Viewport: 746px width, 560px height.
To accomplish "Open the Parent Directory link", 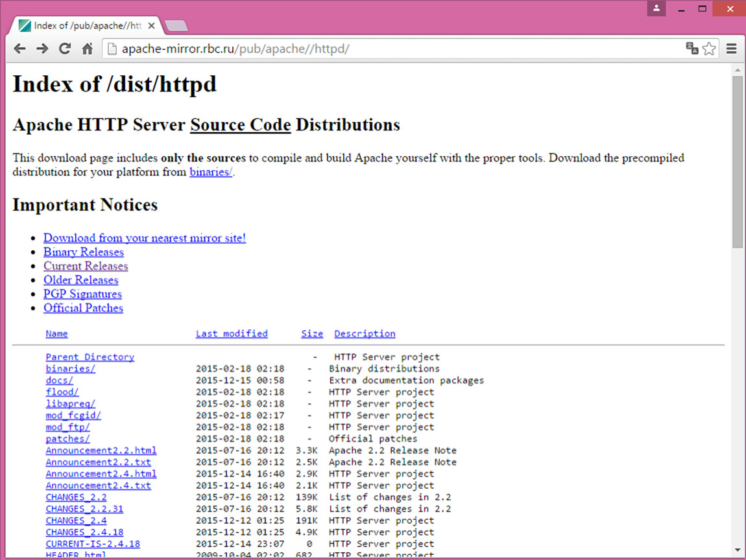I will tap(90, 356).
